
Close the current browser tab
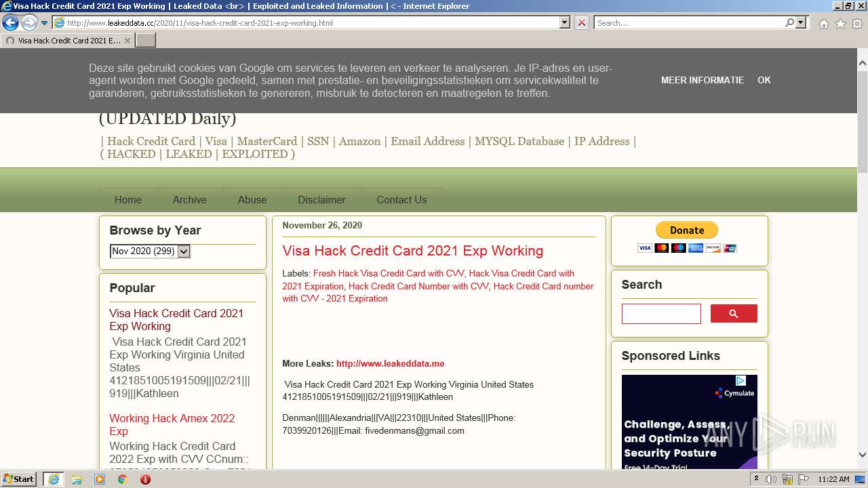[x=127, y=41]
